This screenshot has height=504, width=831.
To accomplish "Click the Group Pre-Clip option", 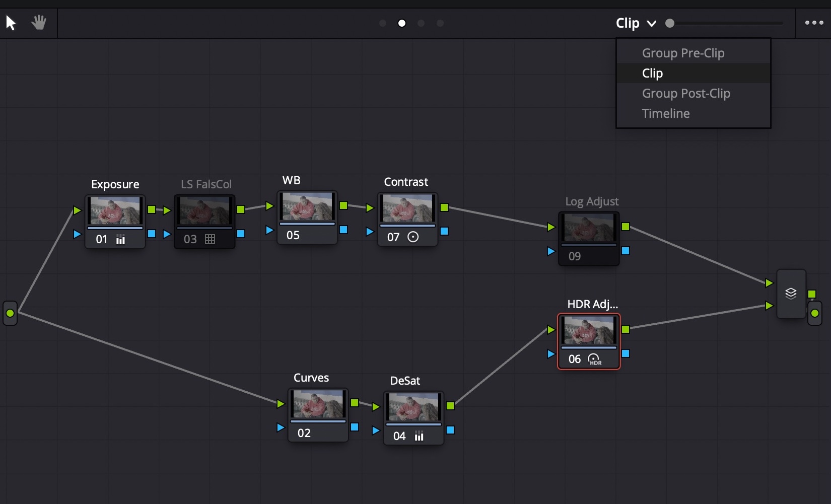I will [x=683, y=53].
